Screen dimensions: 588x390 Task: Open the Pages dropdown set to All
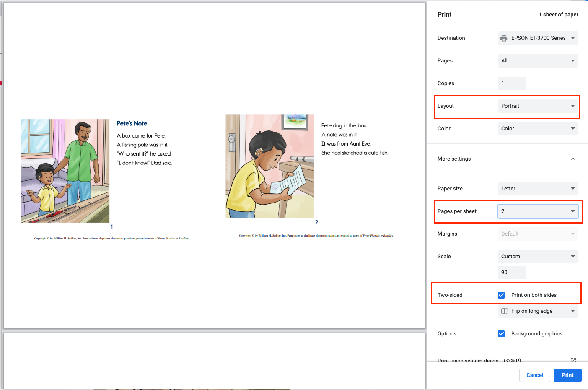pos(538,61)
